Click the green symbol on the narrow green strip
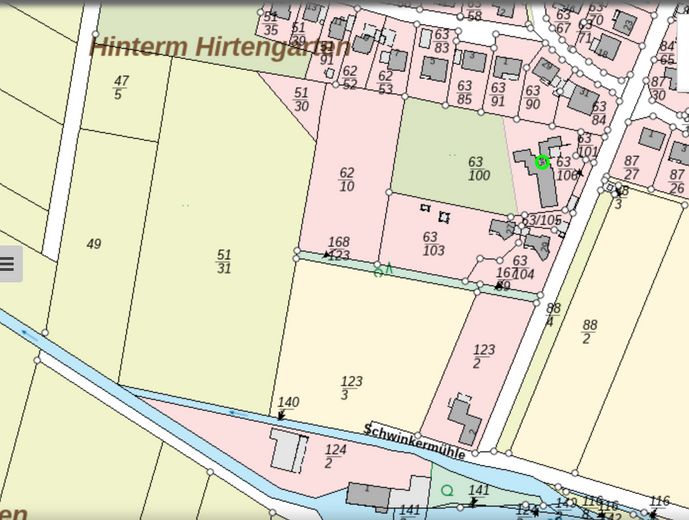This screenshot has width=689, height=520. coord(383,270)
